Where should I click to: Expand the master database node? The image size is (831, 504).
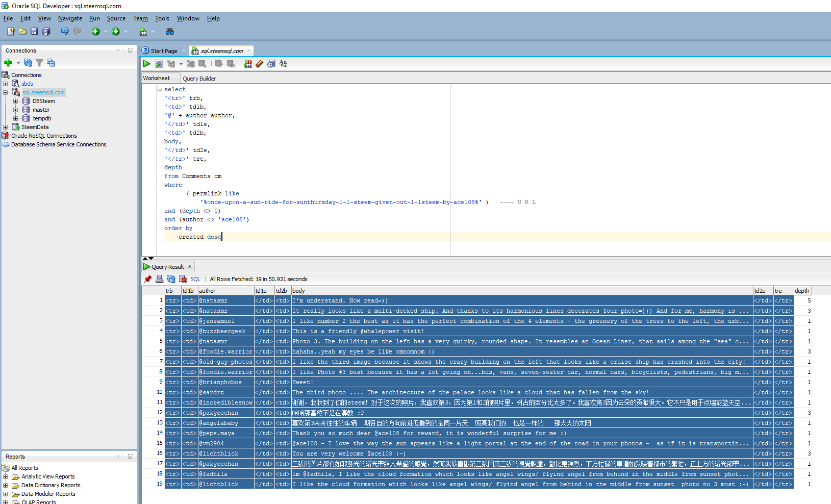(15, 110)
